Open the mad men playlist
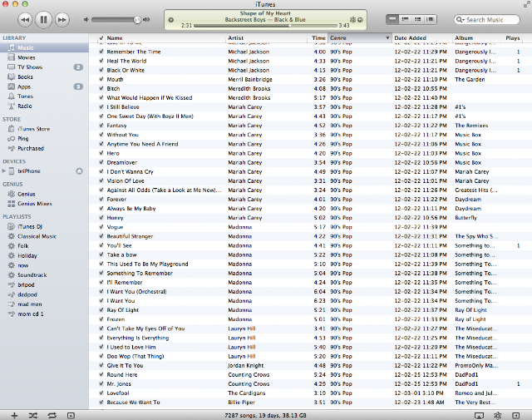Screen dimensions: 532x420 [44, 304]
